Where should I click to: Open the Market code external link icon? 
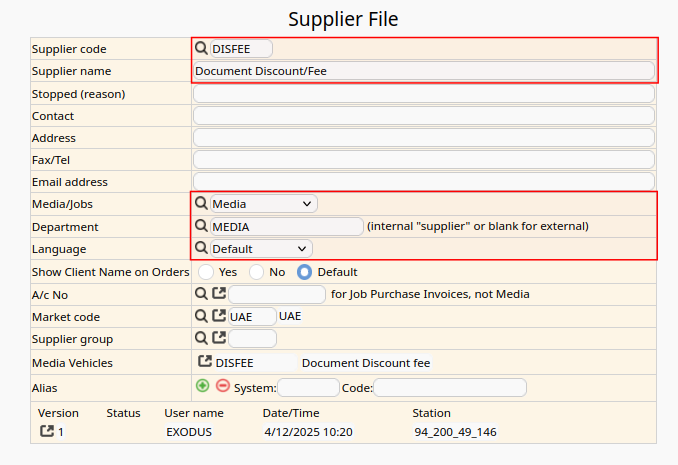[219, 316]
